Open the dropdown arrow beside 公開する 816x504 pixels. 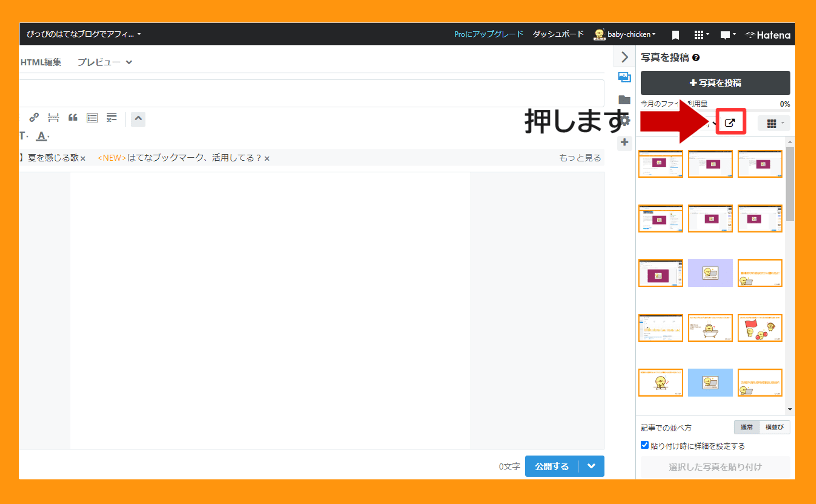coord(591,466)
